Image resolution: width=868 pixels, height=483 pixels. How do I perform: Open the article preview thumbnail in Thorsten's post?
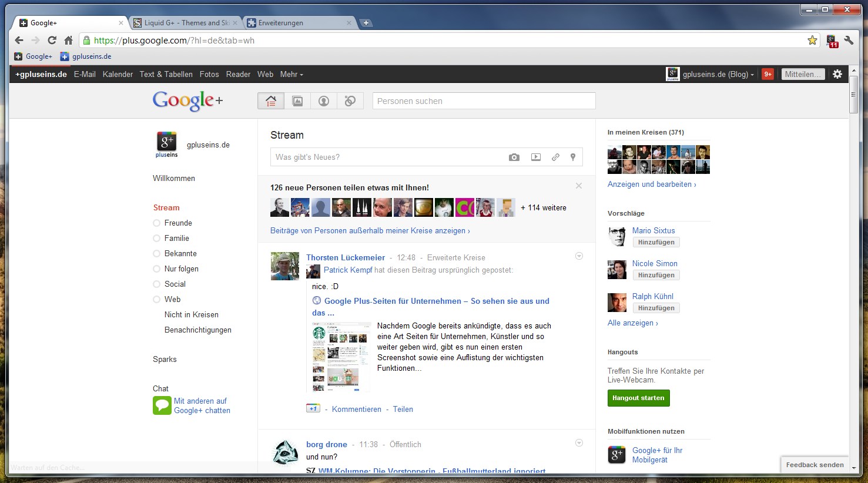pyautogui.click(x=341, y=356)
